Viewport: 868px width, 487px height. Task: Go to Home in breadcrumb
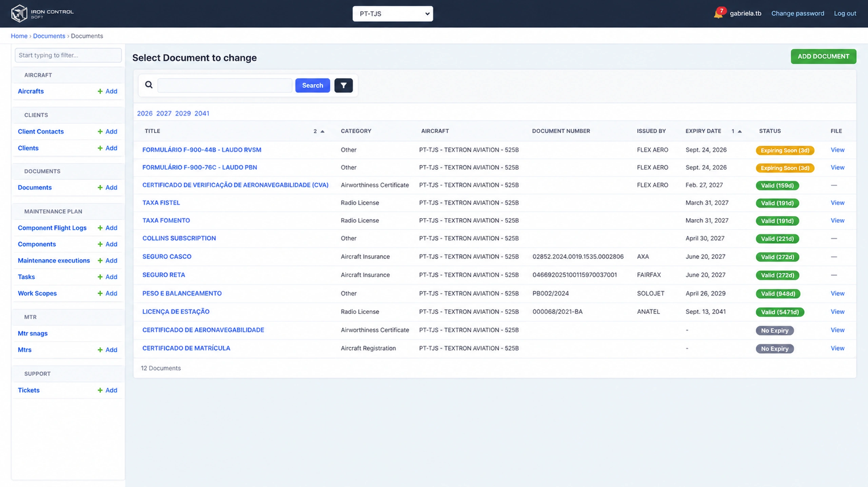click(19, 36)
